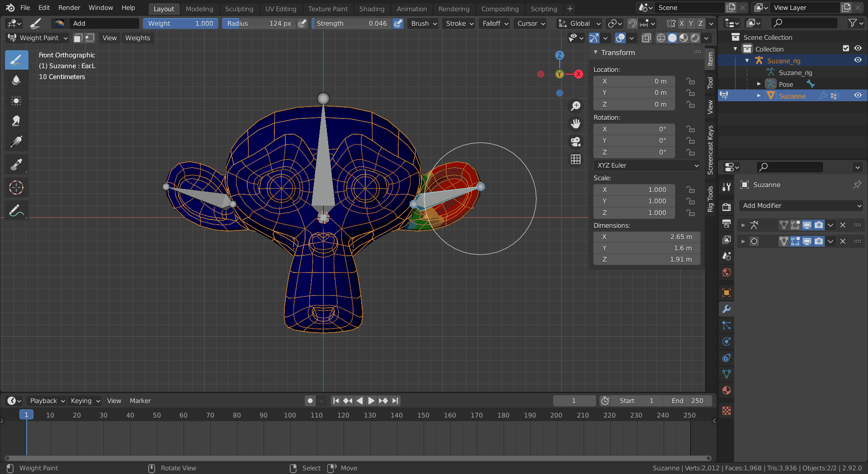Open the Add Modifier dropdown

tap(801, 206)
